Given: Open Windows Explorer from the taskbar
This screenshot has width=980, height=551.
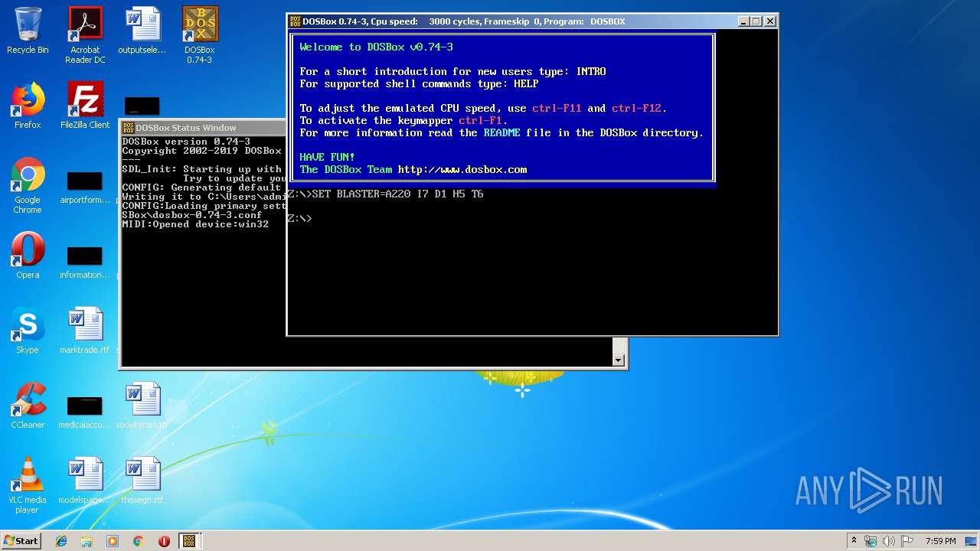Looking at the screenshot, I should click(x=87, y=541).
